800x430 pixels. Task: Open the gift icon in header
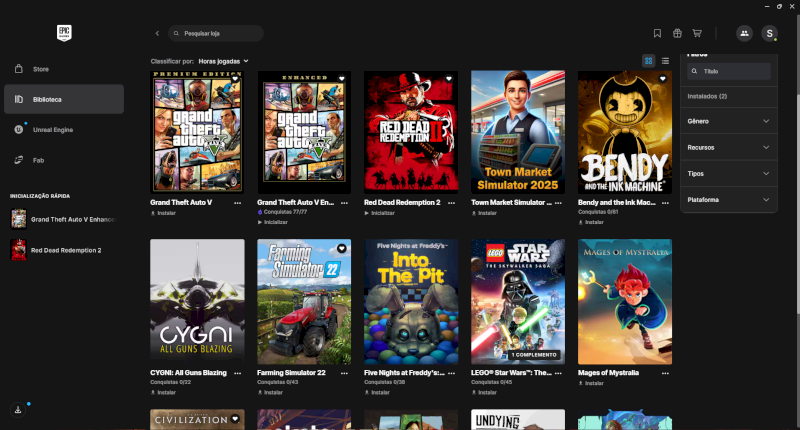point(677,33)
